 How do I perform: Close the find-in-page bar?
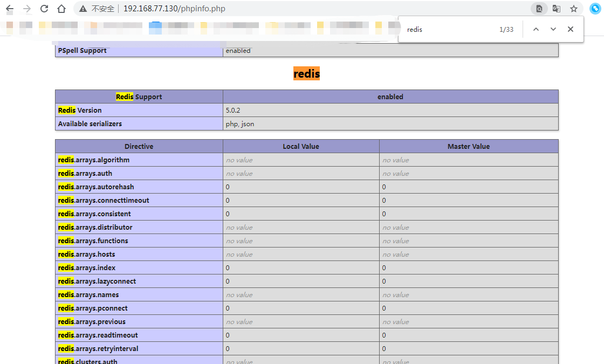coord(571,29)
